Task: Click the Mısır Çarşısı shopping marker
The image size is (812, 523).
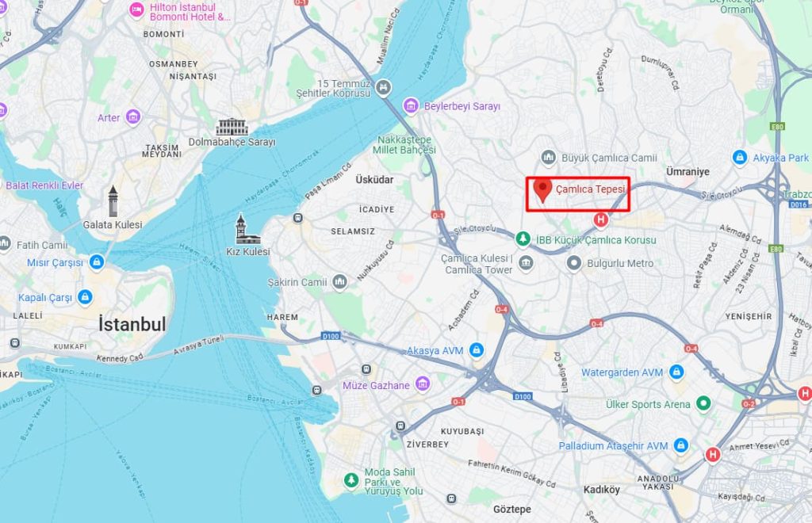Action: click(97, 262)
